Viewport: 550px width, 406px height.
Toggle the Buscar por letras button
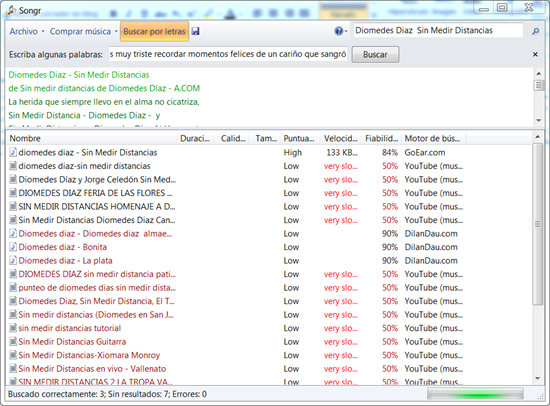pos(154,32)
